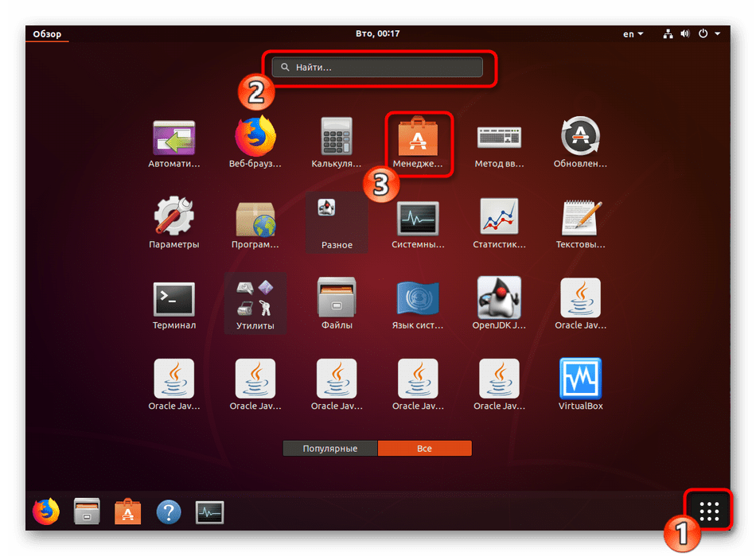The image size is (756, 556).
Task: Toggle the Show Applications grid button
Action: [x=708, y=511]
